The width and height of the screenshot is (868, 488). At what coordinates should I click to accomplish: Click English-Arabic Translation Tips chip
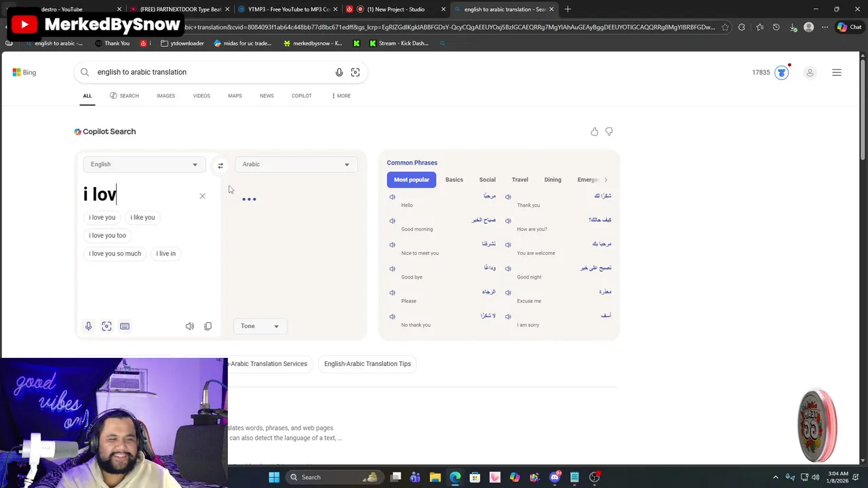(368, 364)
